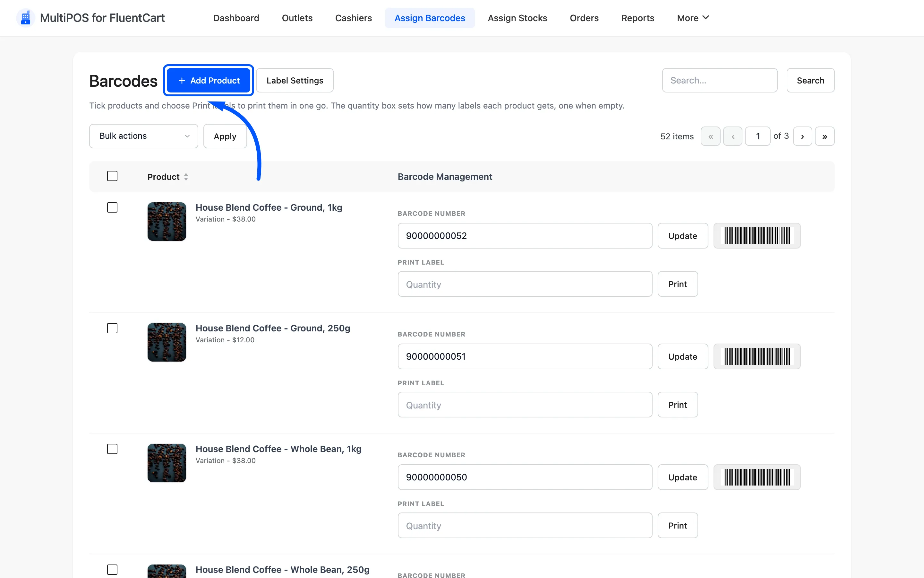The width and height of the screenshot is (924, 578).
Task: Print label for House Blend Ground 250g
Action: coord(678,405)
